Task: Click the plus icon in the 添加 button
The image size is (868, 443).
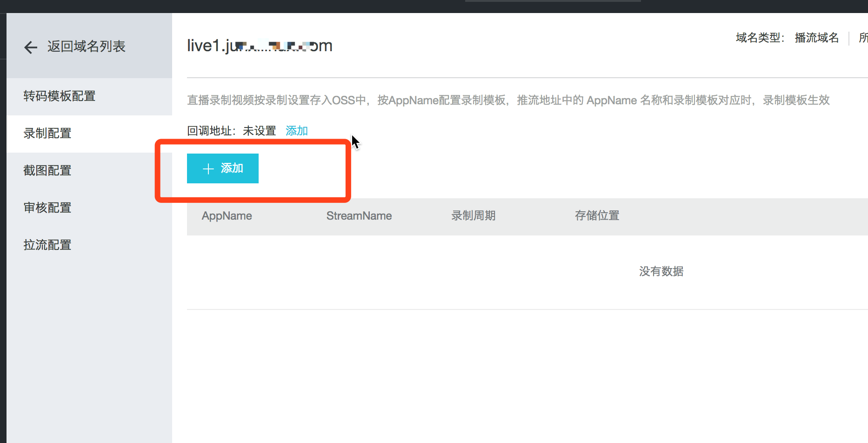Action: point(208,169)
